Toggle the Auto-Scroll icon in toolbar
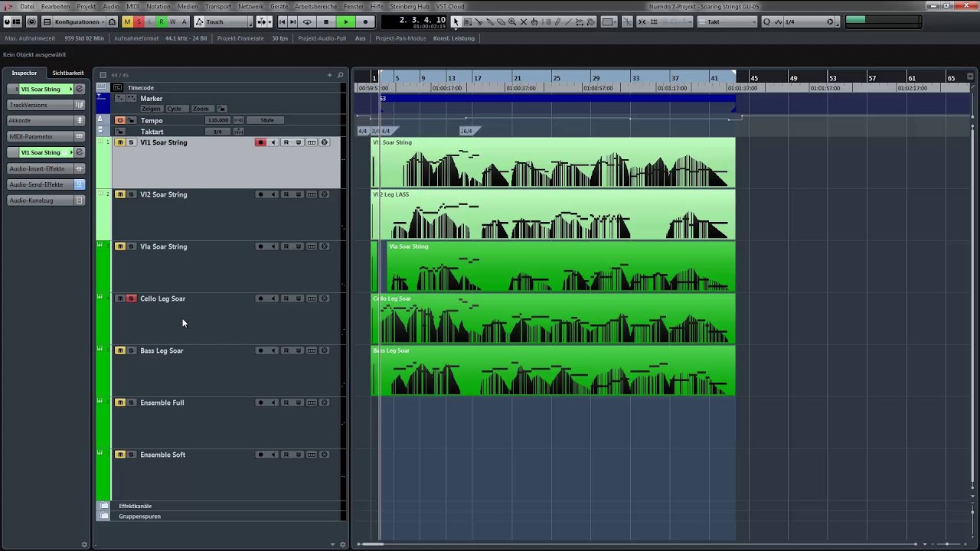 pyautogui.click(x=262, y=22)
